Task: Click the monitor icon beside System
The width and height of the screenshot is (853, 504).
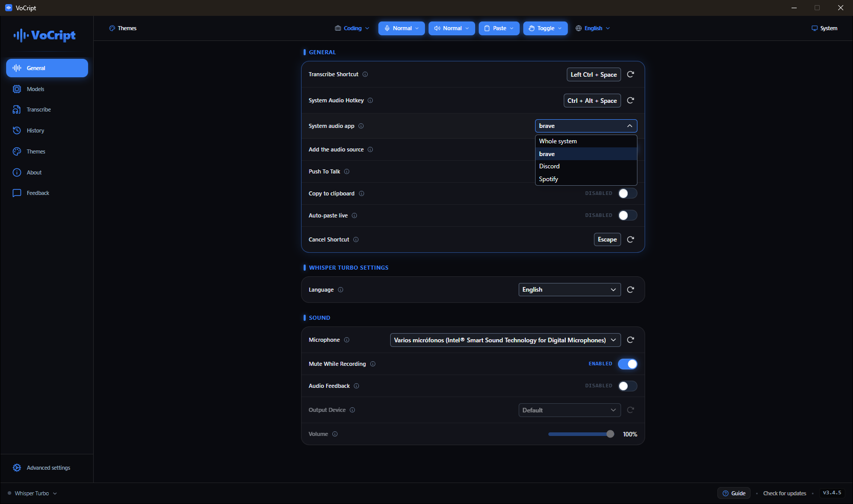Action: 815,28
